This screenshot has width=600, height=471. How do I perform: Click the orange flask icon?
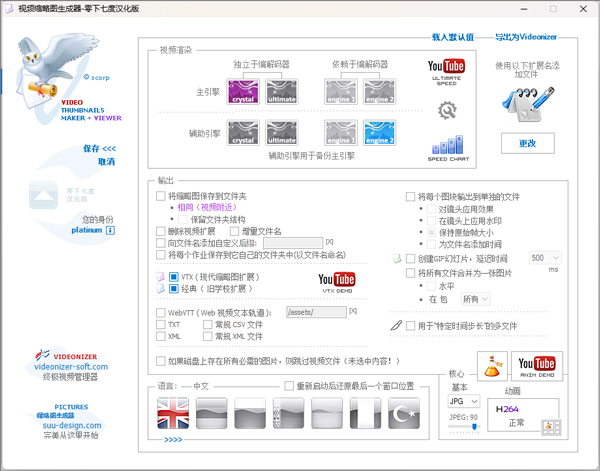pos(492,366)
